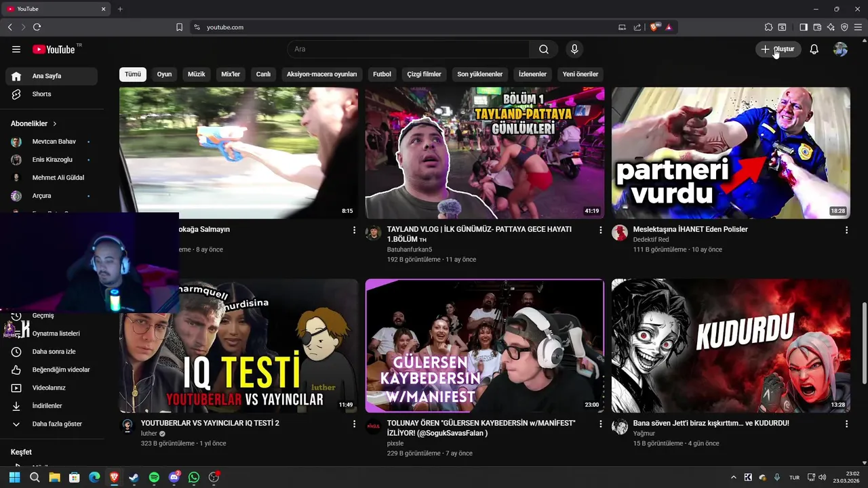Screen dimensions: 868x488
Task: Select the Çizgi filmler filter chip
Action: tap(425, 74)
